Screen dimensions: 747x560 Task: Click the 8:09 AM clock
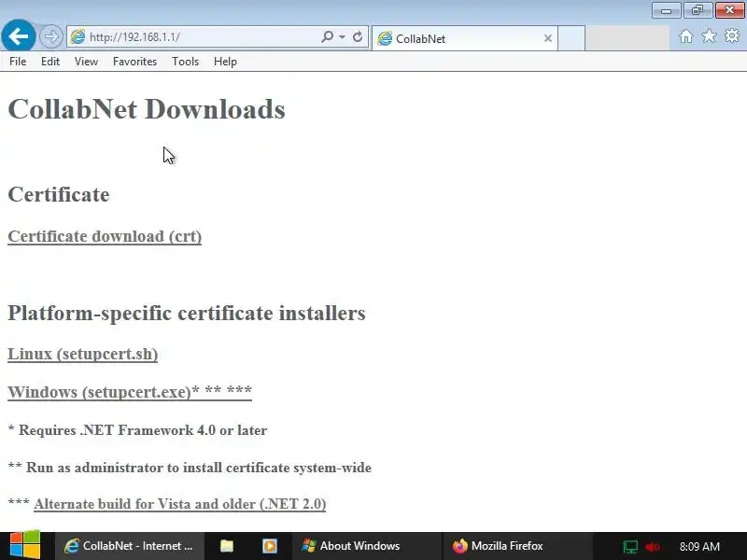point(699,547)
